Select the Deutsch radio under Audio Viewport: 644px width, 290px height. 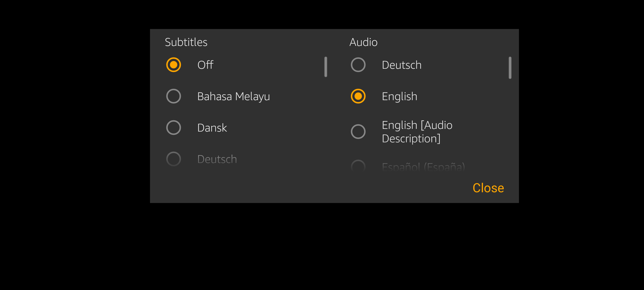pos(358,65)
